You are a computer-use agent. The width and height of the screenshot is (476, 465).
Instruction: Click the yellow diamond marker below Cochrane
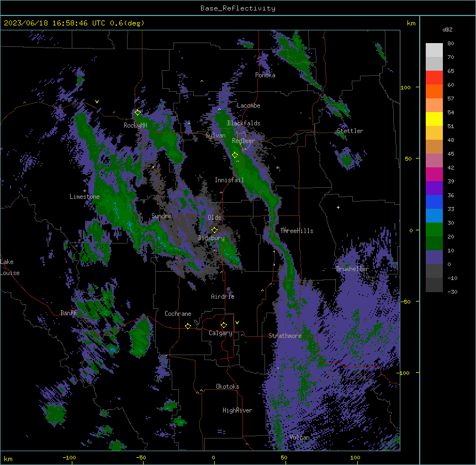click(x=188, y=326)
